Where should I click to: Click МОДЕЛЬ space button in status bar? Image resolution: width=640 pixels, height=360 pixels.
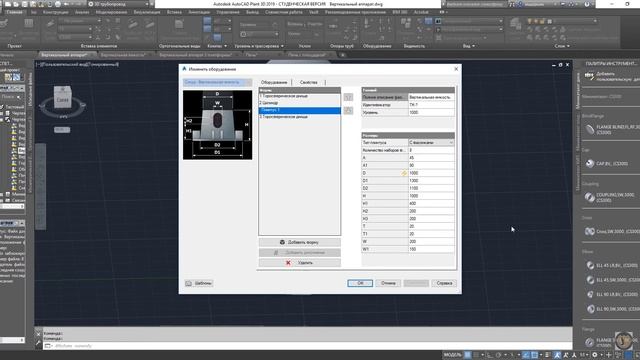click(x=453, y=355)
